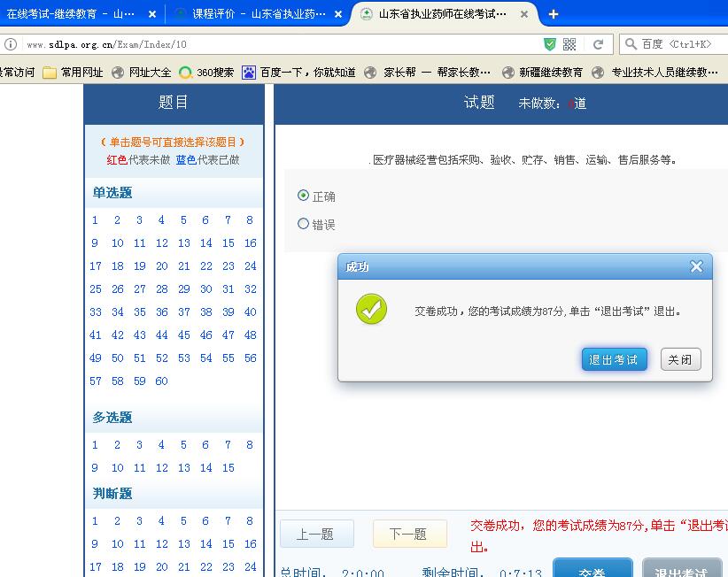728x577 pixels.
Task: Click the site info icon left of URL
Action: tap(11, 44)
